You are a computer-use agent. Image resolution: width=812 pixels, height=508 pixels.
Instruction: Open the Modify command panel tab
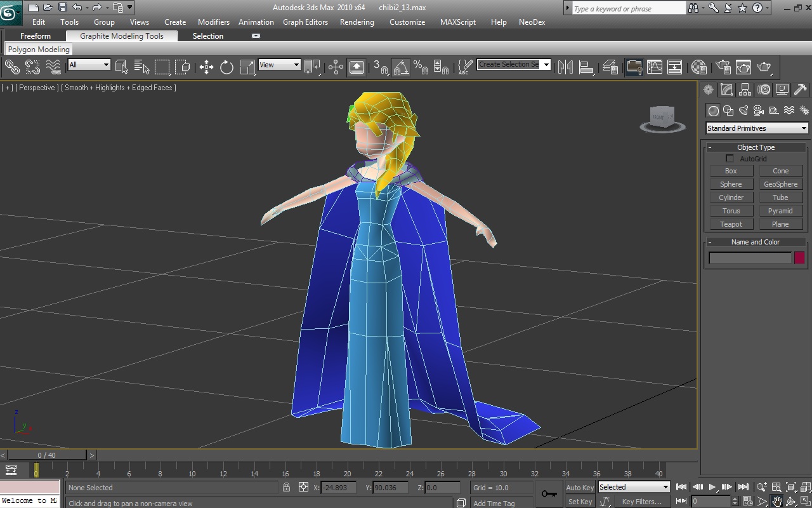[727, 90]
